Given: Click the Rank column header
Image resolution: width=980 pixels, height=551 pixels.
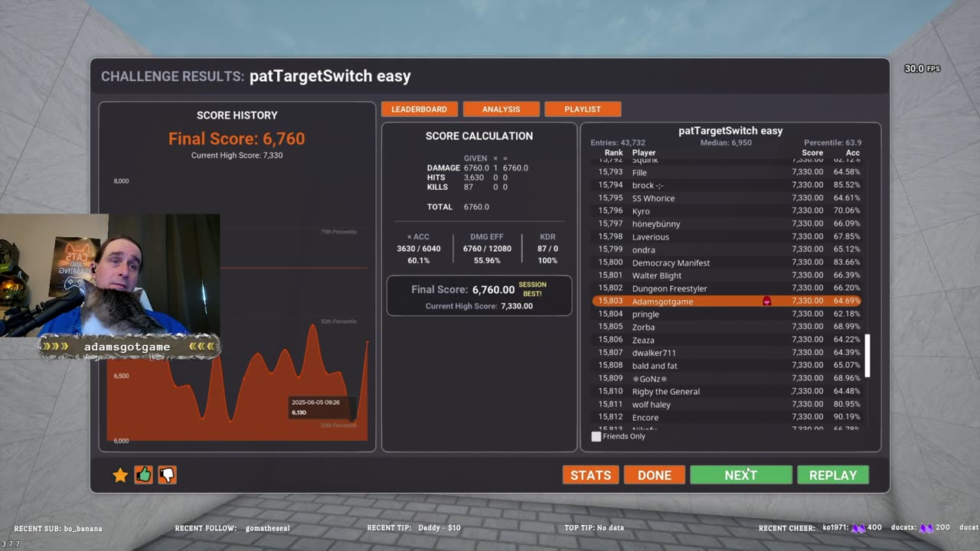Looking at the screenshot, I should 614,153.
